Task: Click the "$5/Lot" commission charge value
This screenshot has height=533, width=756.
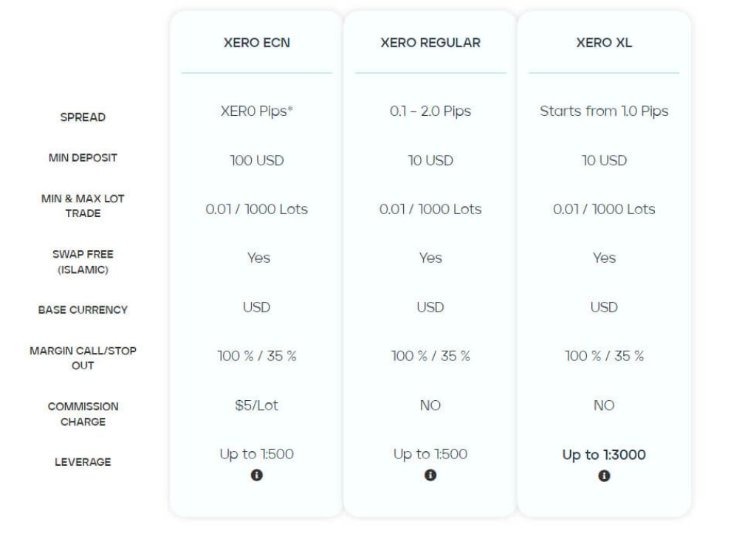Action: 256,405
